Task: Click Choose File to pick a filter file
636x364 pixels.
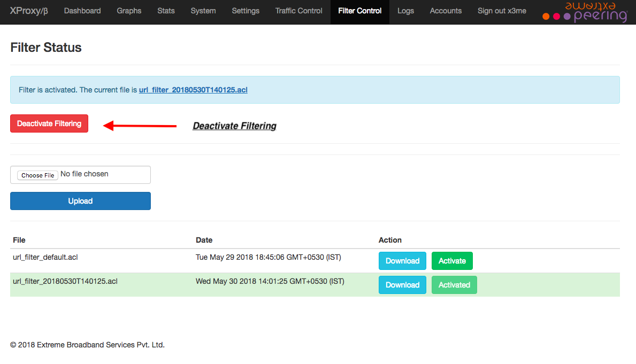Action: click(x=38, y=175)
